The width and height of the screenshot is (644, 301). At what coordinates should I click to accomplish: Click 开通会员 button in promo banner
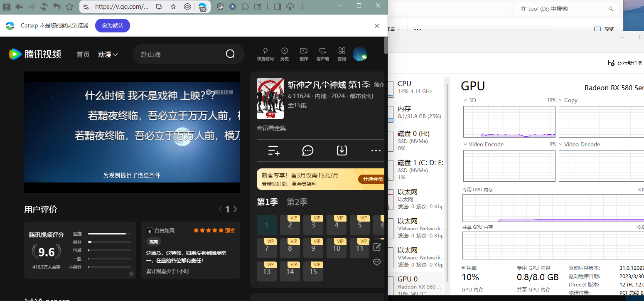point(372,179)
